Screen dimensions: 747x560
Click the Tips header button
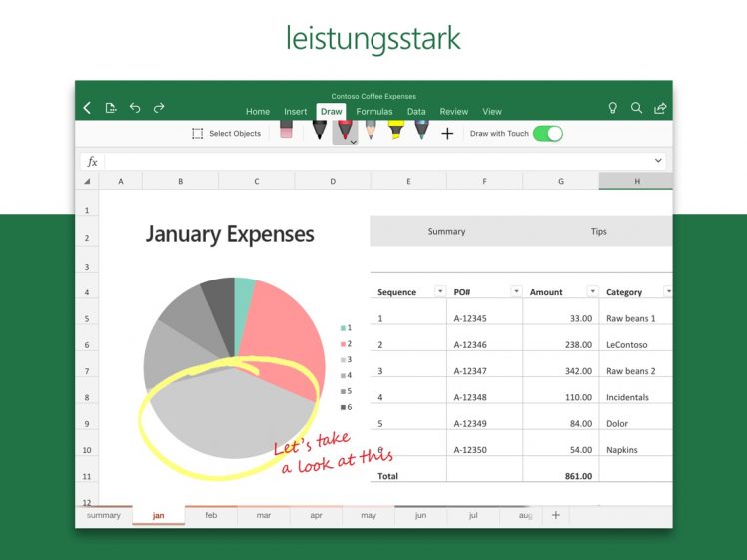[598, 231]
